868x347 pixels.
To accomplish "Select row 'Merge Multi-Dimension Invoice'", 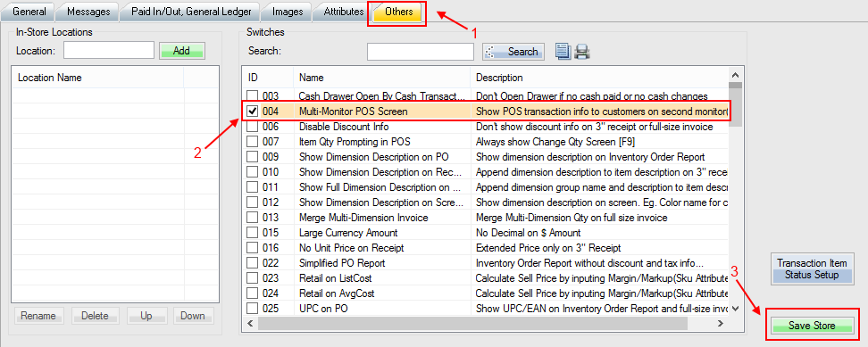I will pyautogui.click(x=486, y=217).
